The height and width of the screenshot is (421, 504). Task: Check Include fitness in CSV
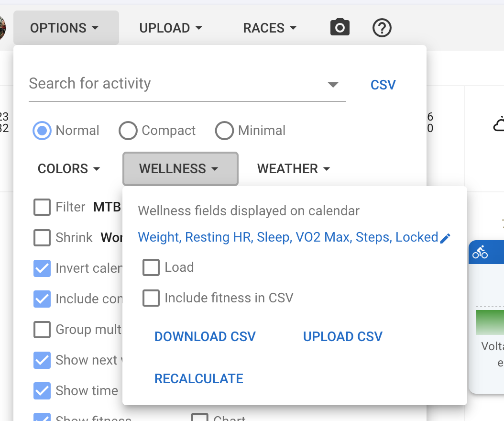coord(151,299)
